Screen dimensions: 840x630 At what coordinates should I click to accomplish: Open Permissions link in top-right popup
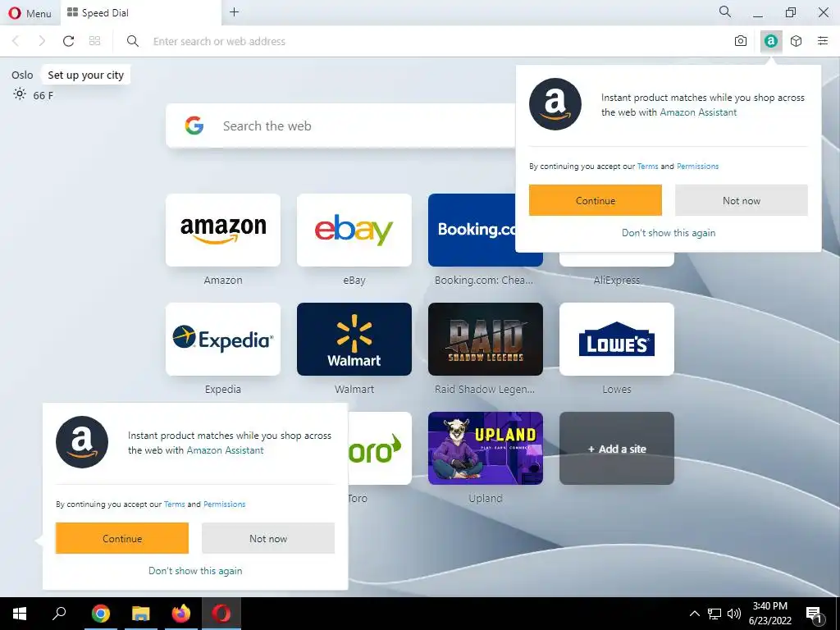[697, 166]
